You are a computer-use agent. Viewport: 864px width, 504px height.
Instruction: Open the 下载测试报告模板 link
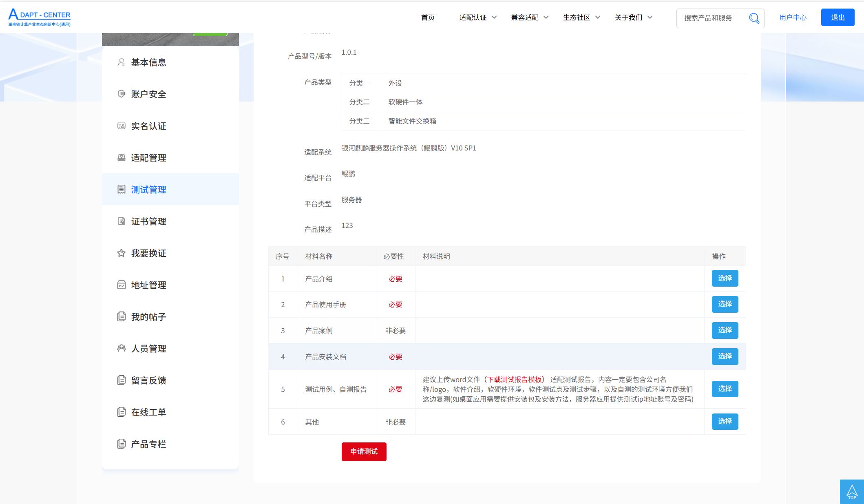point(514,380)
